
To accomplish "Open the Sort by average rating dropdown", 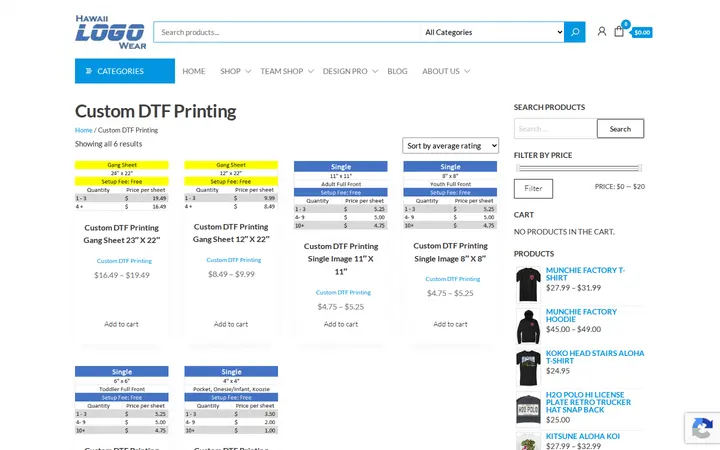I will (x=450, y=146).
